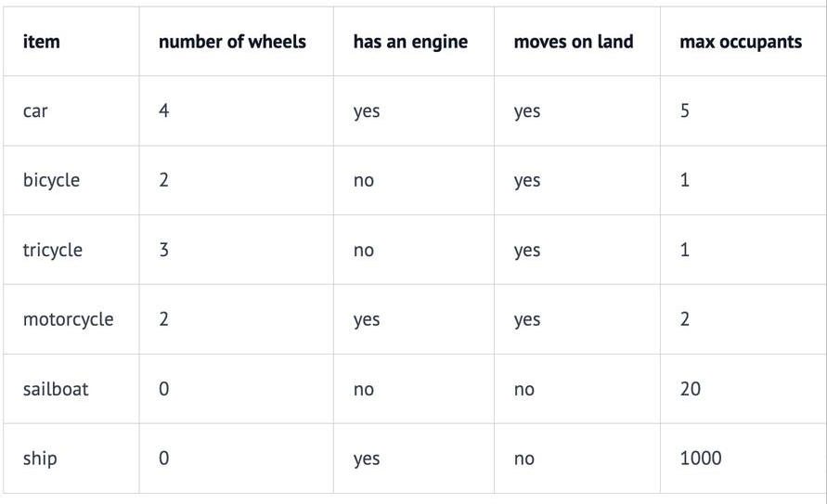Viewport: 827px width, 504px height.
Task: Select the 'tricycle' cell
Action: click(53, 250)
